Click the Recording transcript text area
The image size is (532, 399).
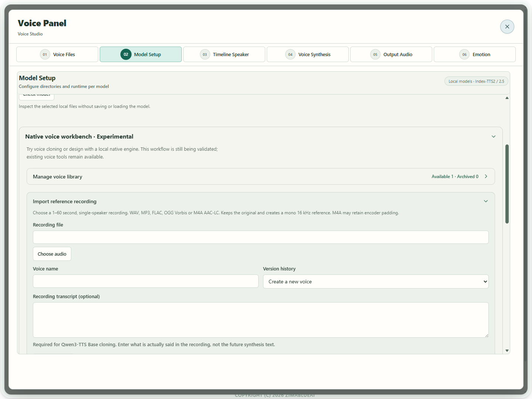point(261,320)
